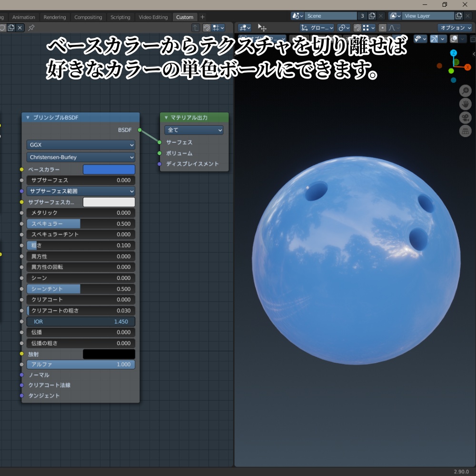The width and height of the screenshot is (476, 476).
Task: Pin the material in the shader editor header
Action: [x=31, y=28]
